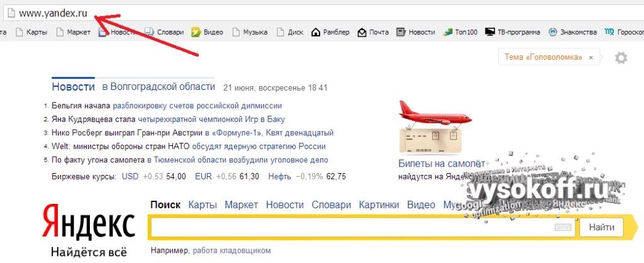Select the Поиск tab above search box
Viewport: 644px width, 263px height.
[x=165, y=204]
